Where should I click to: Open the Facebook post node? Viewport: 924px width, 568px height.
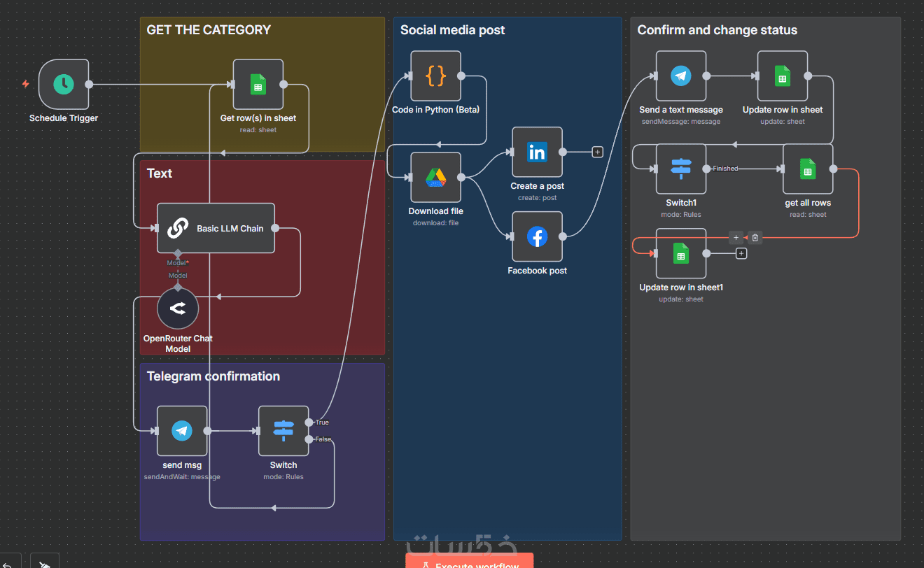click(537, 236)
